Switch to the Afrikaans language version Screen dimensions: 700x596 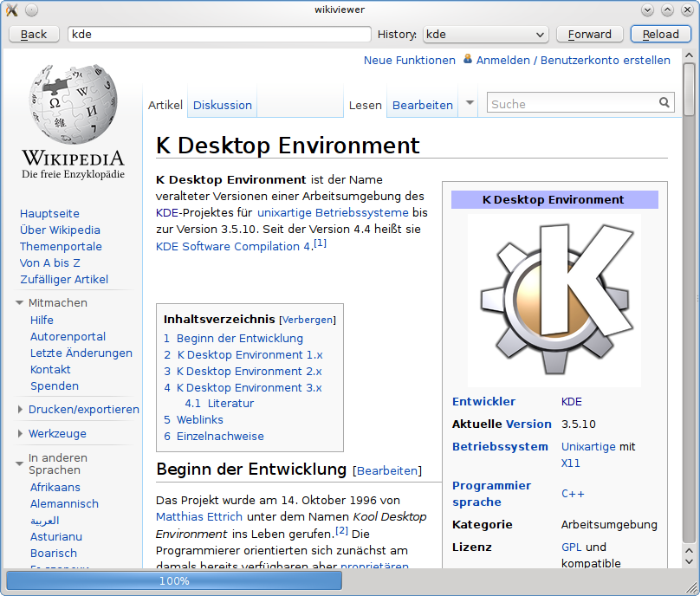pyautogui.click(x=55, y=488)
